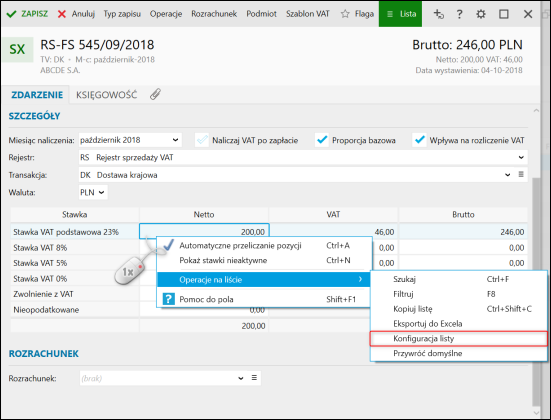Select Konfiguracja listy from the submenu
The height and width of the screenshot is (420, 551).
pos(459,338)
